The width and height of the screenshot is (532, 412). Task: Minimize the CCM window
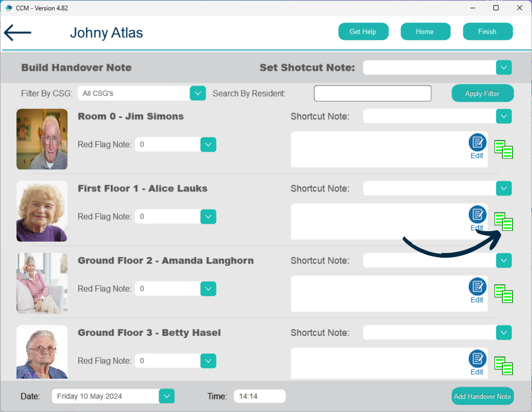473,8
